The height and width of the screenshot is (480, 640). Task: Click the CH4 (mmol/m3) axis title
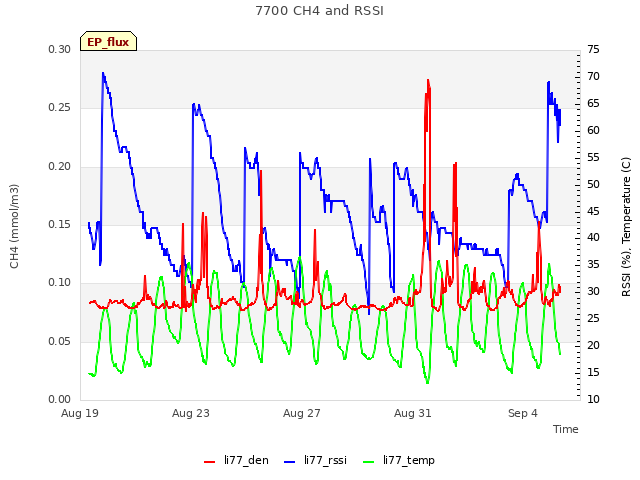pos(14,226)
